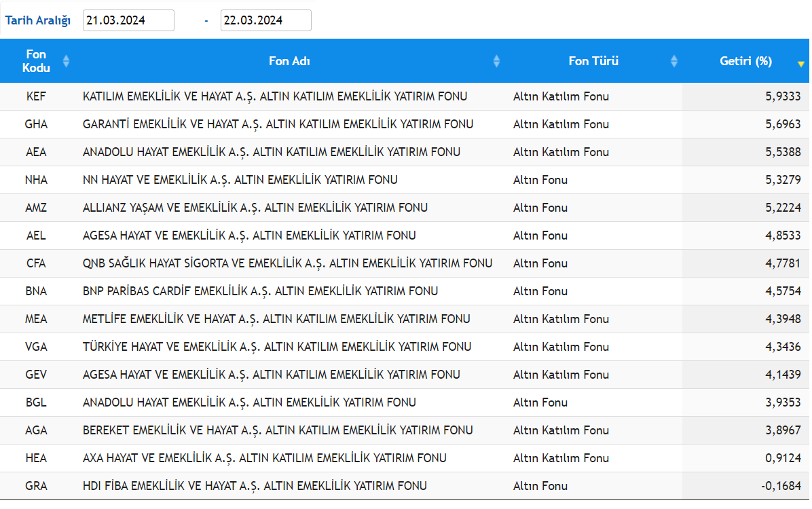
Task: Click the Fon Türü column header
Action: click(x=593, y=61)
